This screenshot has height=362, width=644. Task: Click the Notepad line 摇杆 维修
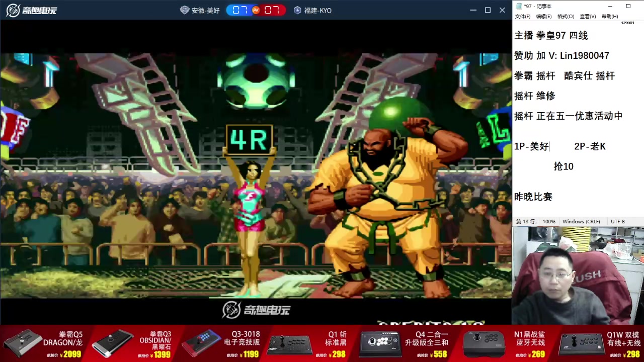534,96
